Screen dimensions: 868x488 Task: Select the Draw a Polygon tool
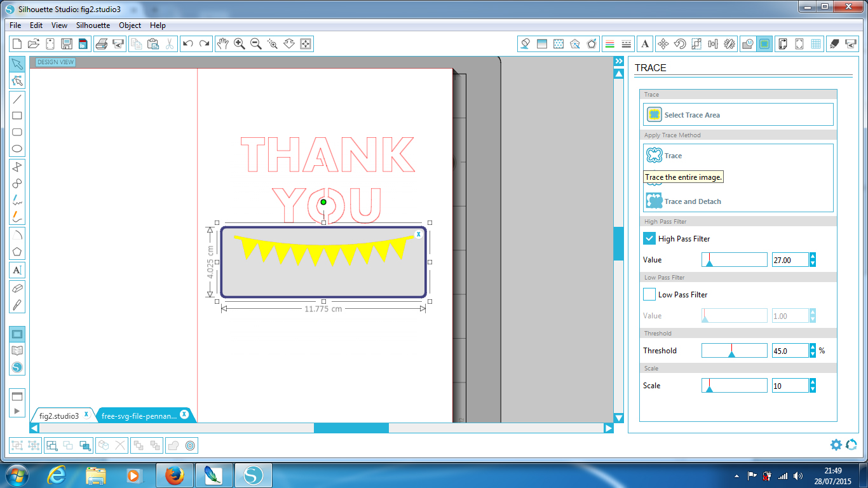point(17,252)
